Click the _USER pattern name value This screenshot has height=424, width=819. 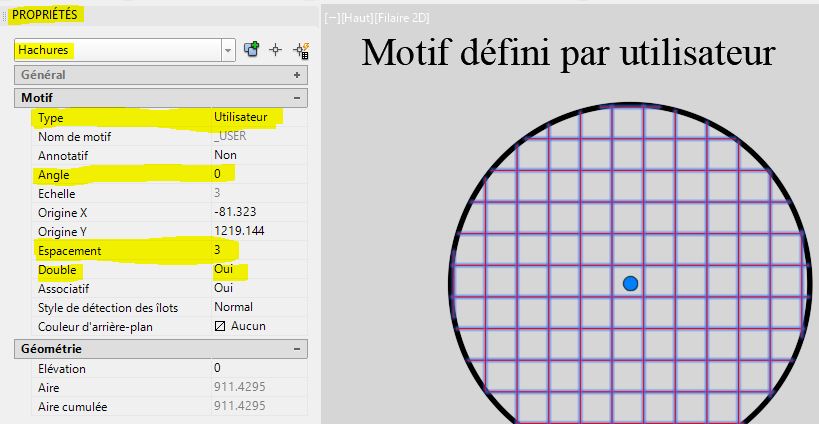coord(230,136)
